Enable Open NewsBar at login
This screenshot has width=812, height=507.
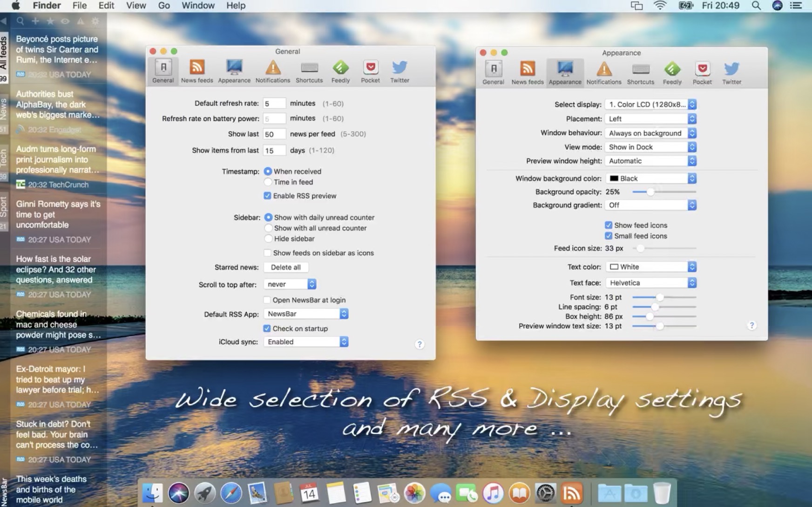267,300
